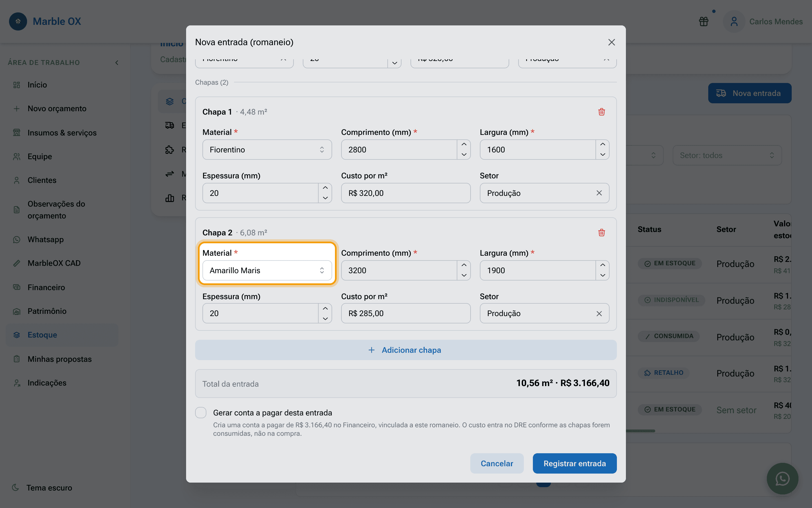This screenshot has width=812, height=508.
Task: Edit Chapa 2 Custo por m² R$ 285,00
Action: (x=406, y=314)
